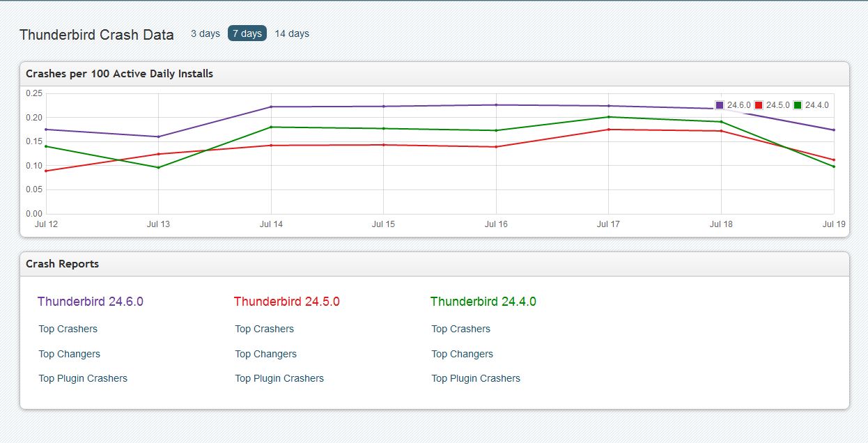The height and width of the screenshot is (443, 868).
Task: Click the 24.6.0 legend label
Action: 739,105
